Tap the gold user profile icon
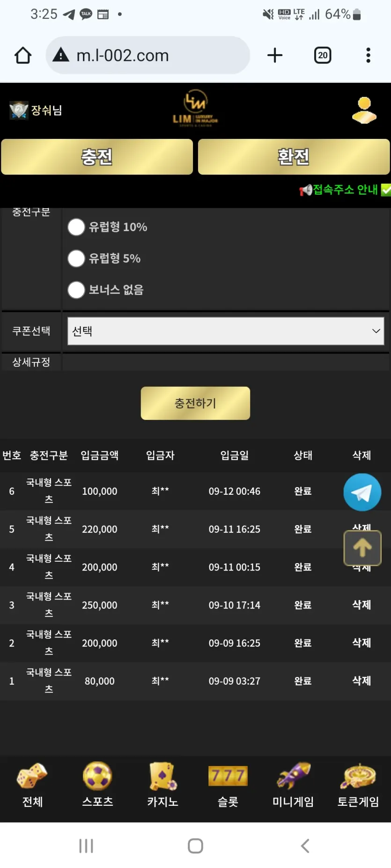The height and width of the screenshot is (868, 391). pos(364,110)
